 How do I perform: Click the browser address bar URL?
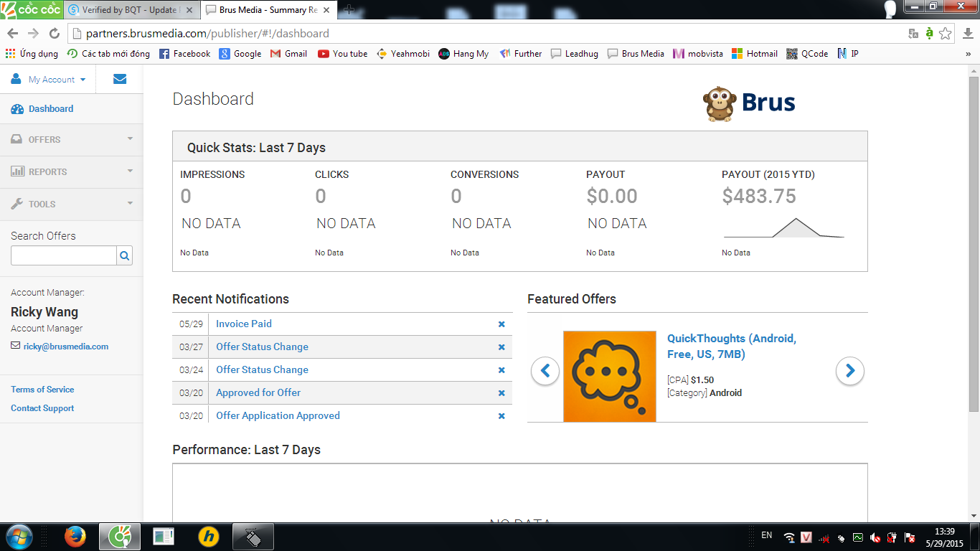point(207,34)
